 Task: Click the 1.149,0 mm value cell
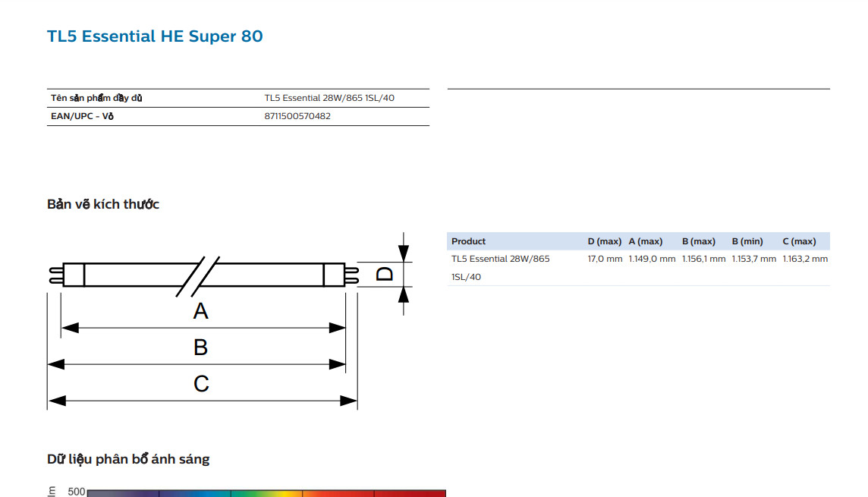tap(651, 259)
